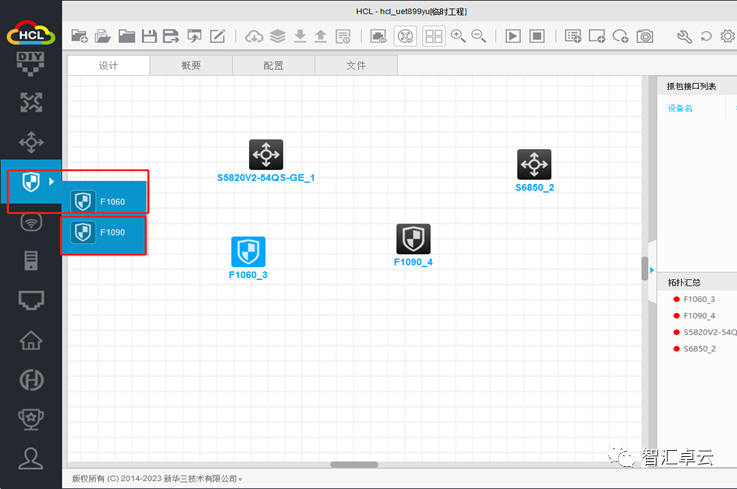Viewport: 737px width, 489px height.
Task: Click the scheduled list clock icon
Action: [x=343, y=36]
